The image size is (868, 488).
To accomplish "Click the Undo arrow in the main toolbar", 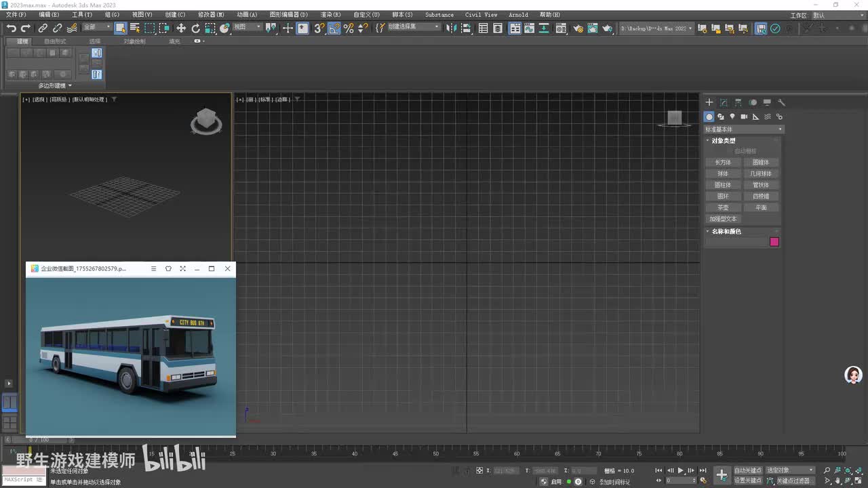I will coord(11,28).
